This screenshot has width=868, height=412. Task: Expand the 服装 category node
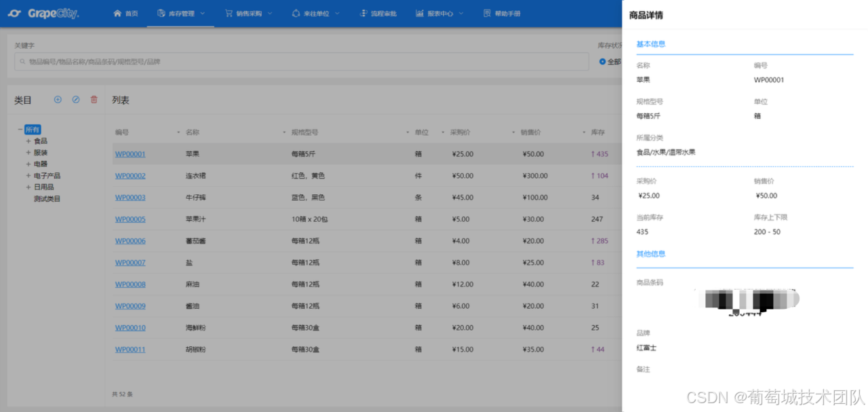pos(28,153)
